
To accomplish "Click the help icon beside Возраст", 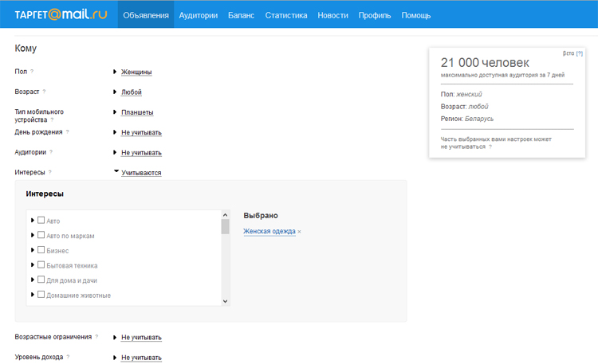I will [x=44, y=92].
